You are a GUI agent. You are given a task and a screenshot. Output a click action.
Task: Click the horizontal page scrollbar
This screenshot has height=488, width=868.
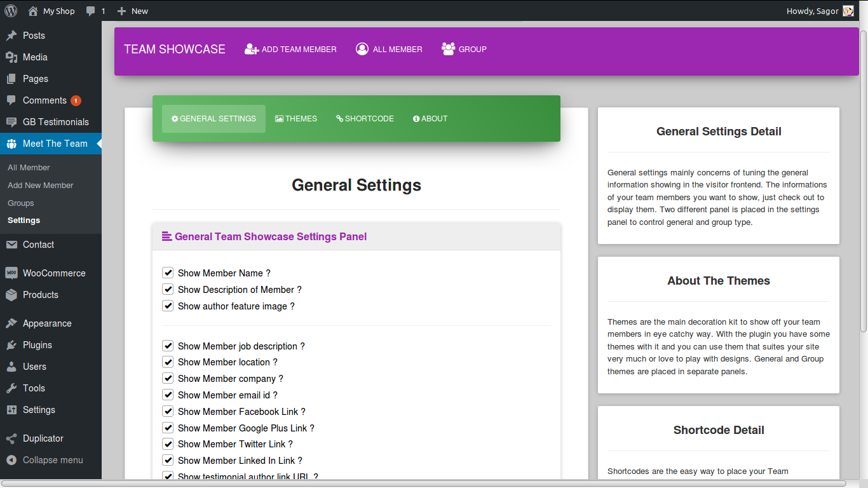tap(424, 484)
